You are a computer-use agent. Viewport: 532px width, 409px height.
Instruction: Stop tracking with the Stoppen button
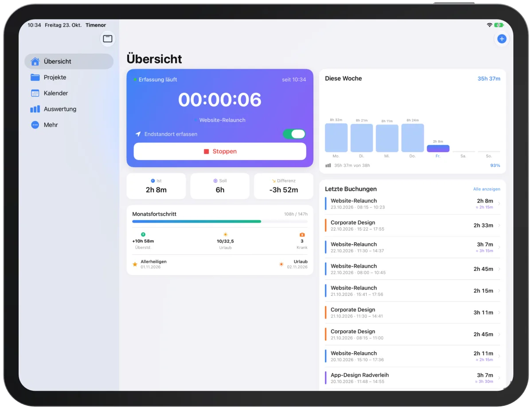(220, 151)
